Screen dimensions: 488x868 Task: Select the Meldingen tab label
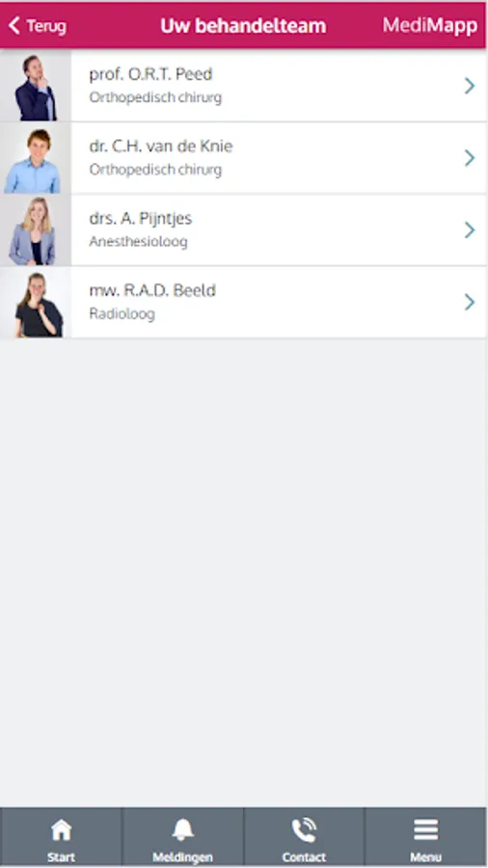[182, 857]
